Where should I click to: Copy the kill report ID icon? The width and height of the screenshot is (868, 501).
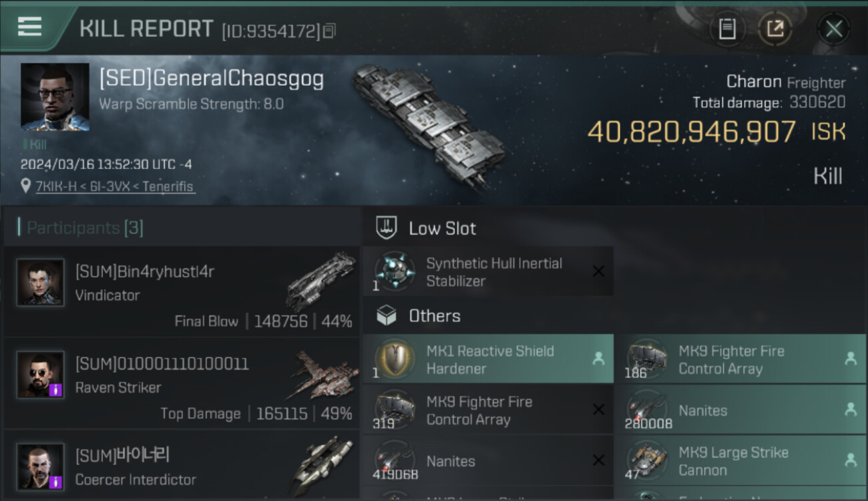point(329,31)
